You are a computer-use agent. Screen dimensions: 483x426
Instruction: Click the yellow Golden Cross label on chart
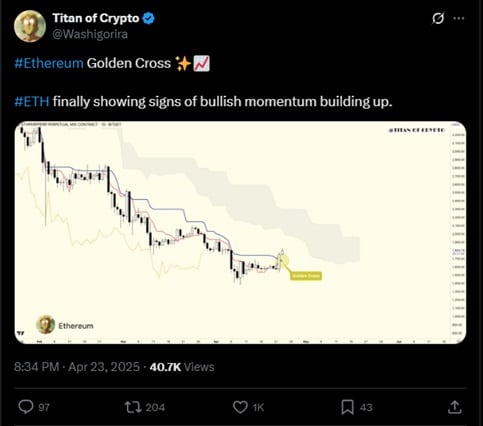pyautogui.click(x=306, y=276)
